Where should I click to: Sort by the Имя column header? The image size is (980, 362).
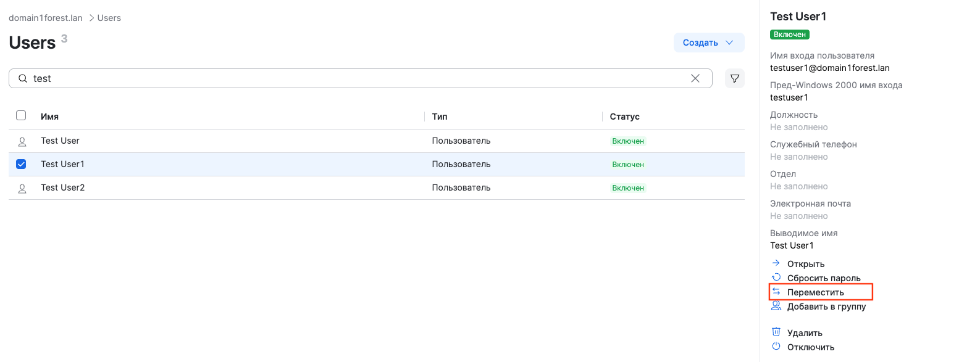pyautogui.click(x=49, y=117)
